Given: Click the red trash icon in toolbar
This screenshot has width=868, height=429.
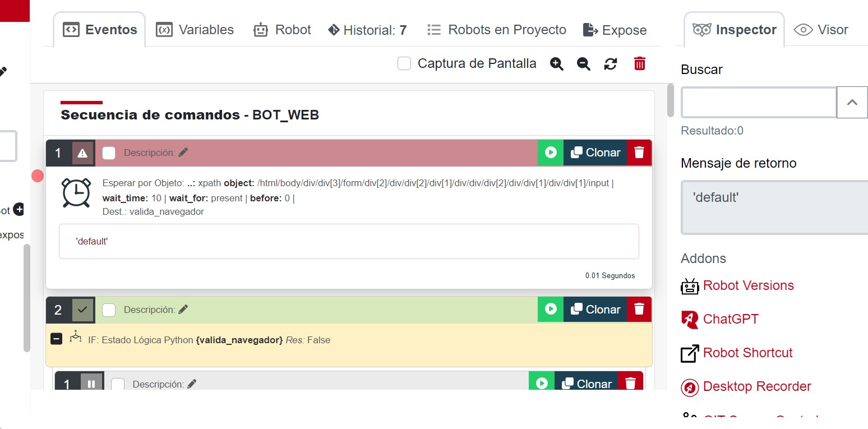Looking at the screenshot, I should 639,63.
